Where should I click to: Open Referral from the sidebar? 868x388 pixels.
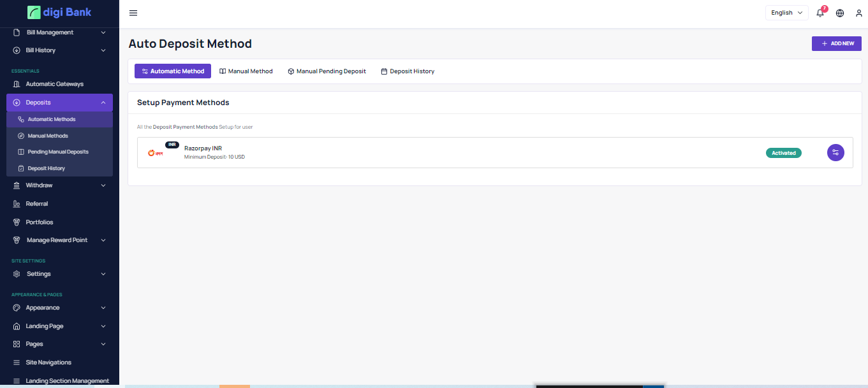(37, 204)
